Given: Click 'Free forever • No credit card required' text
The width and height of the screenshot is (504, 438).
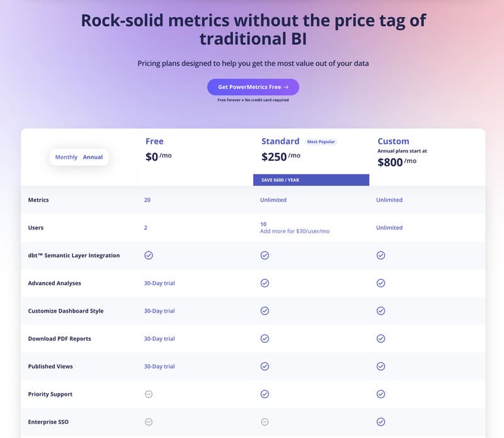Looking at the screenshot, I should click(x=253, y=100).
